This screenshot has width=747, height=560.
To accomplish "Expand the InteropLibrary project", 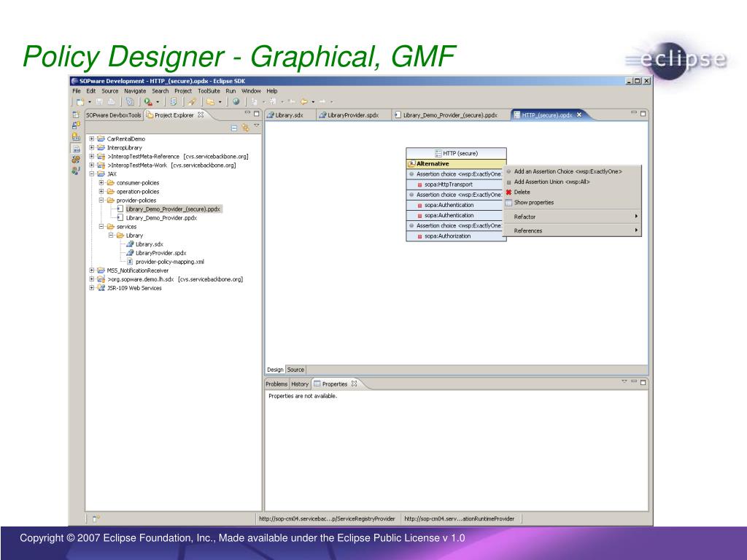I will pos(92,147).
